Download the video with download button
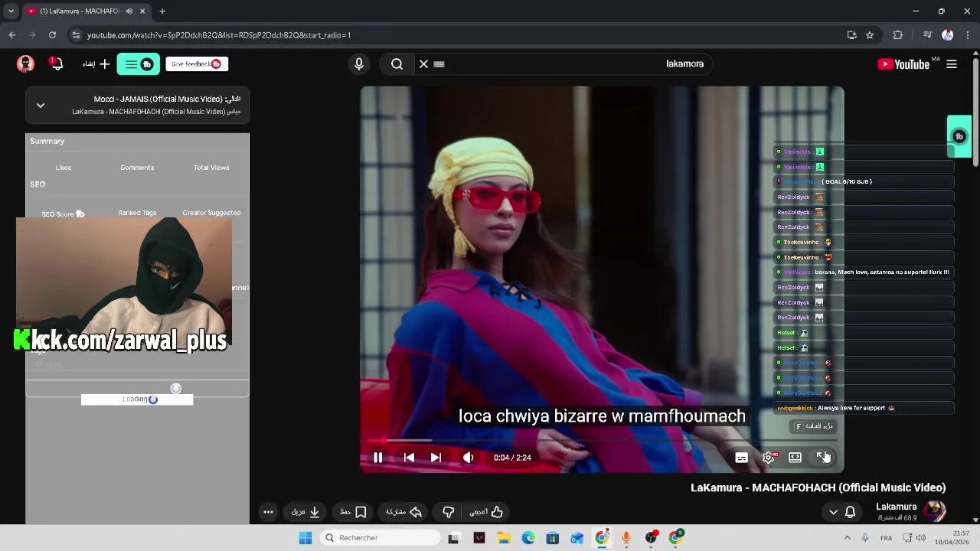980x551 pixels. (x=305, y=512)
